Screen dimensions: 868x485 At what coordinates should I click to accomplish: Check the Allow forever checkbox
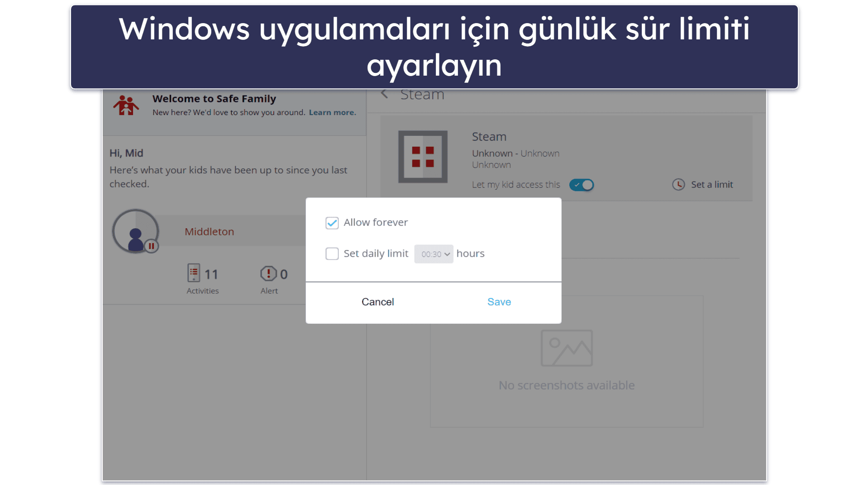pyautogui.click(x=332, y=223)
